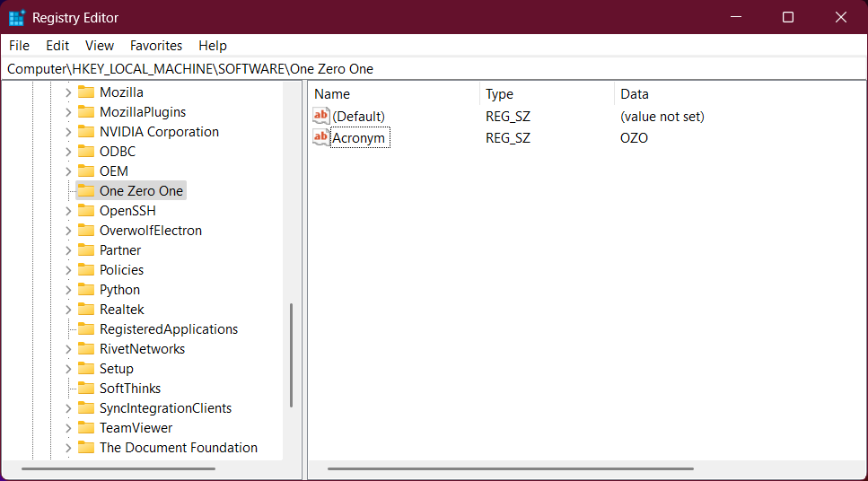Click the string value icon beside Acronym
This screenshot has width=868, height=481.
[x=321, y=137]
